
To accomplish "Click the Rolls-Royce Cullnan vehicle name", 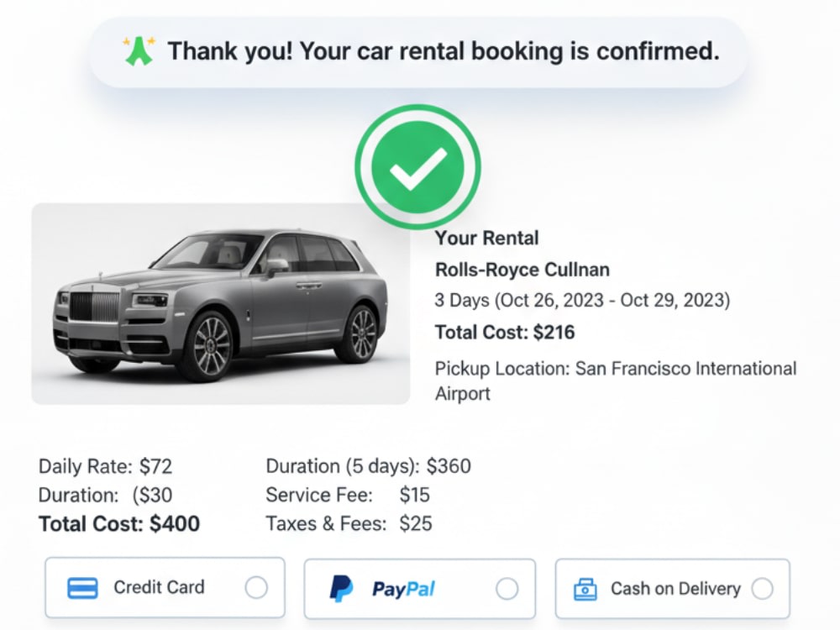I will (522, 270).
